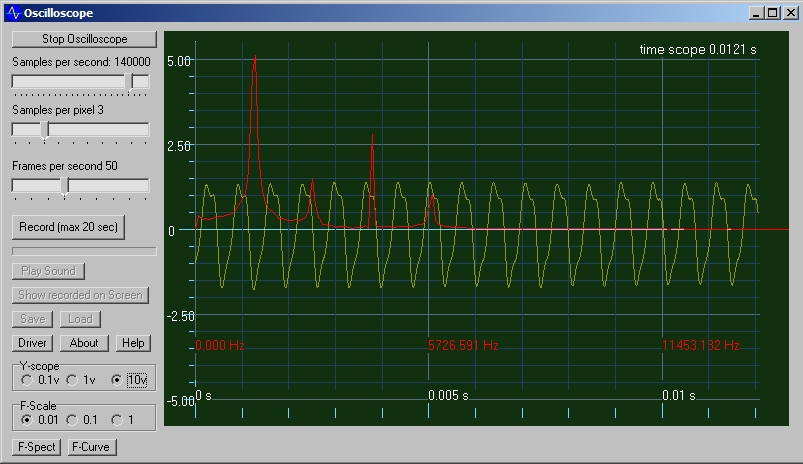Close the Oscilloscope window
This screenshot has height=464, width=803.
coord(791,13)
